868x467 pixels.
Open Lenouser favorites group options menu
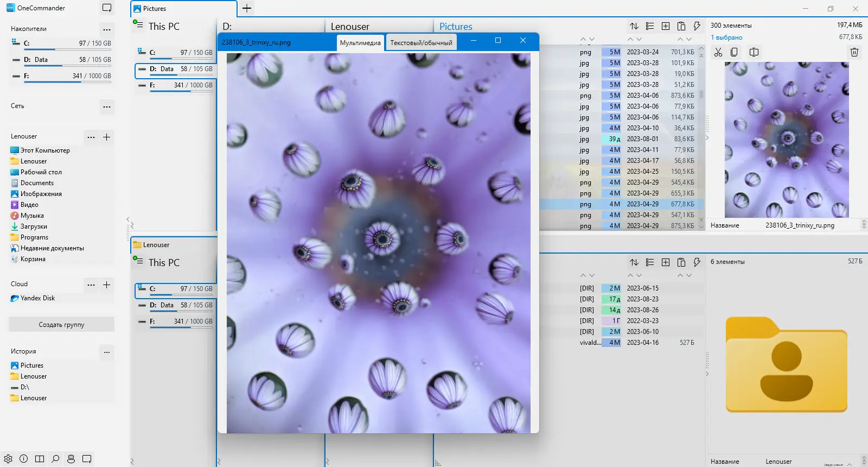91,137
